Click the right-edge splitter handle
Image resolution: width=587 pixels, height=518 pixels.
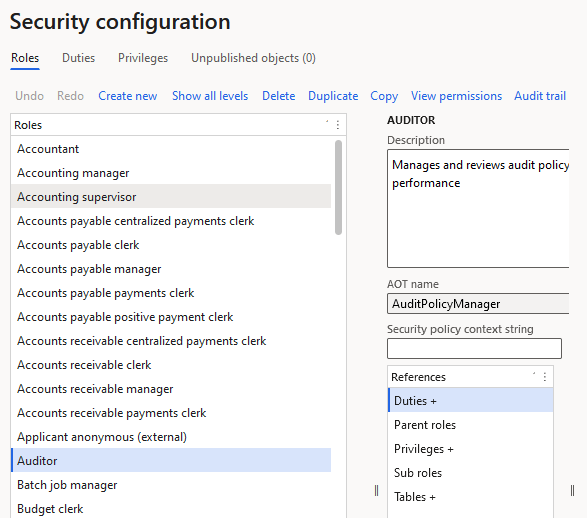(572, 490)
